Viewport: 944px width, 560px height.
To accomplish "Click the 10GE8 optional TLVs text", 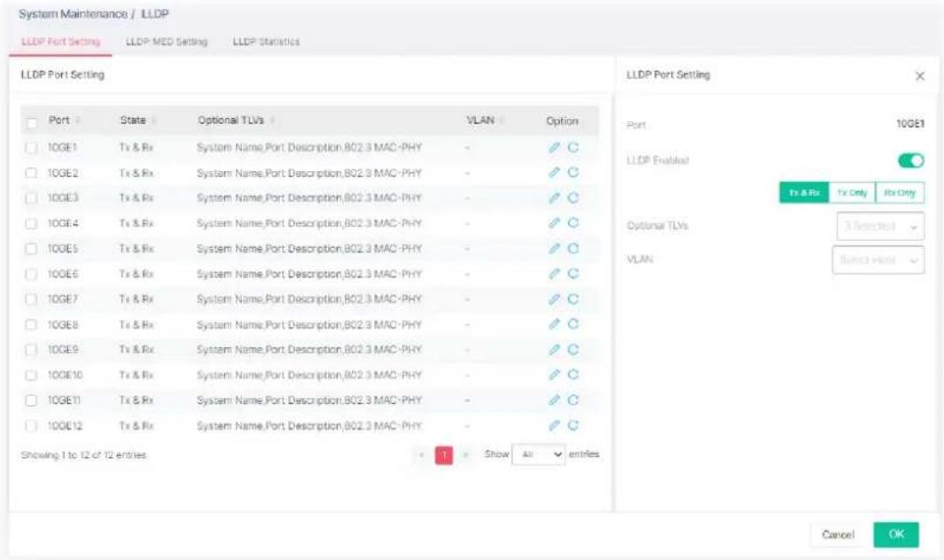I will [308, 324].
